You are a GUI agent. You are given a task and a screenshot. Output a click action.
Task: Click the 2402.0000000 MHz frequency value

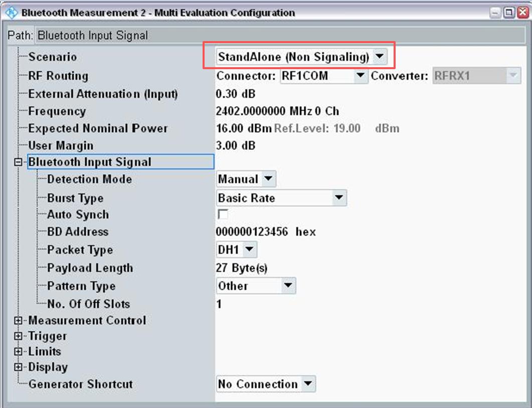pyautogui.click(x=264, y=111)
